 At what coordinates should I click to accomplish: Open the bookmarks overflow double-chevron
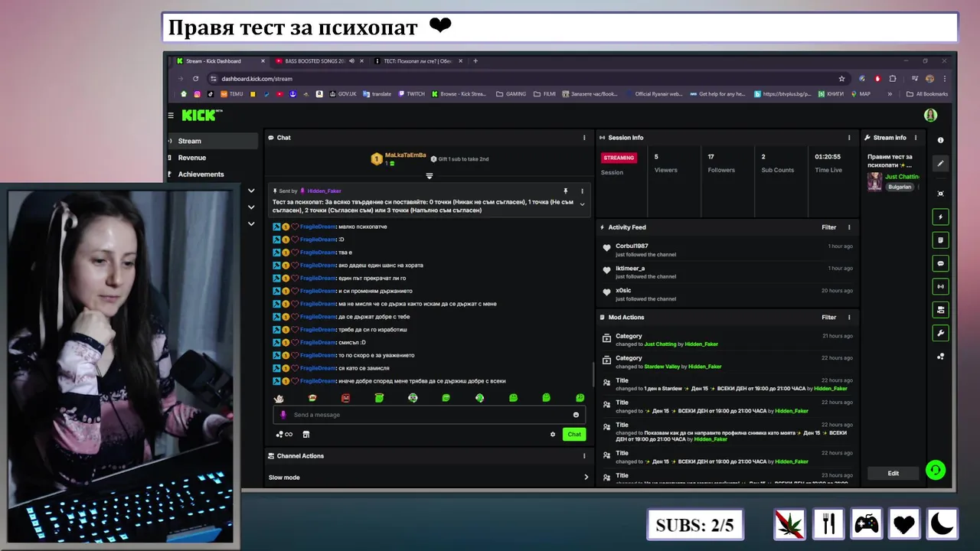890,94
